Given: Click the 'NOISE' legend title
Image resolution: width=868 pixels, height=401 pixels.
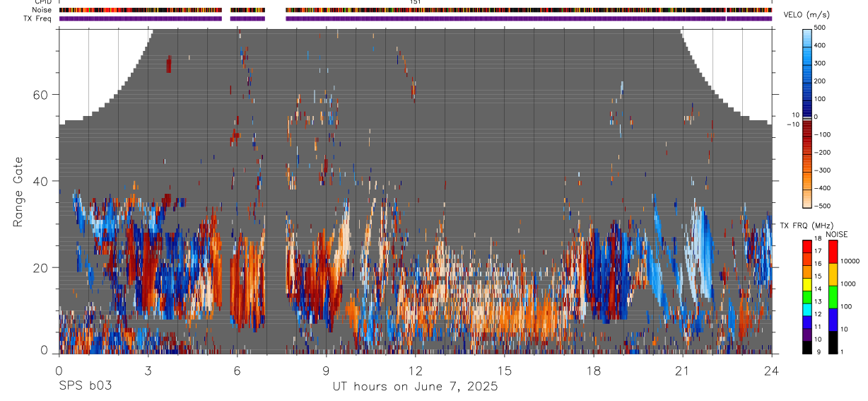Looking at the screenshot, I should click(837, 235).
